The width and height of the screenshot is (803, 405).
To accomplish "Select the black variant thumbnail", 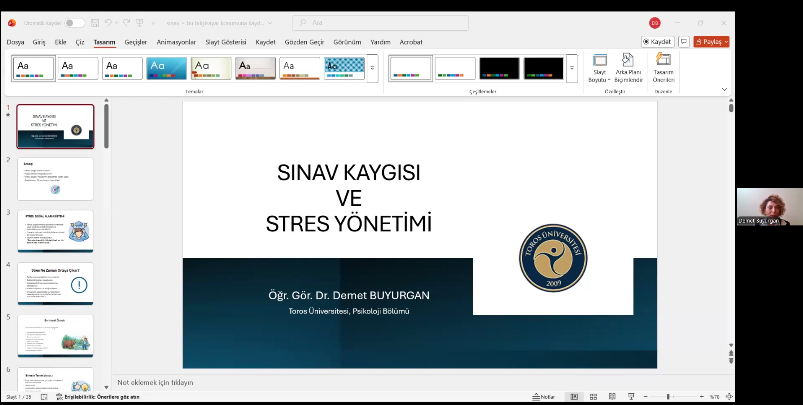I will click(x=499, y=68).
